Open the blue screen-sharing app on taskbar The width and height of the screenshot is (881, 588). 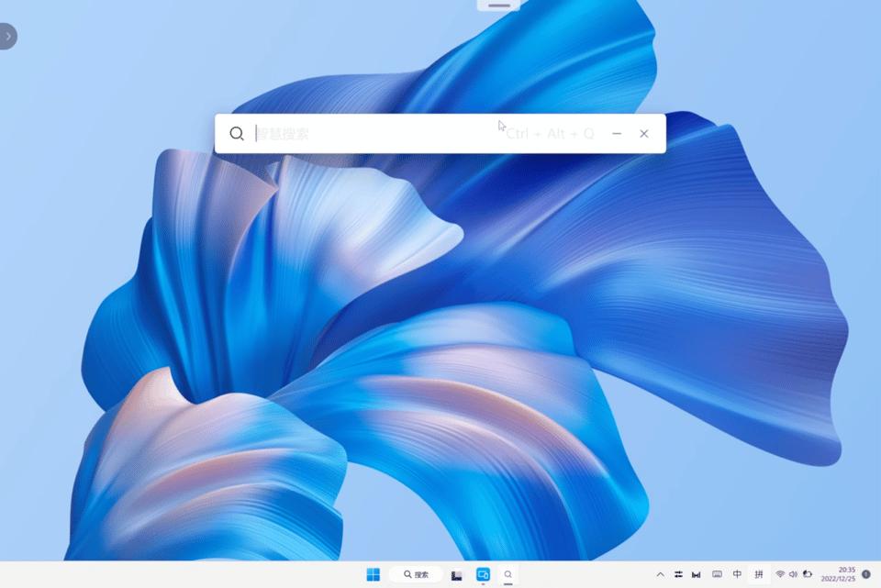pos(483,574)
